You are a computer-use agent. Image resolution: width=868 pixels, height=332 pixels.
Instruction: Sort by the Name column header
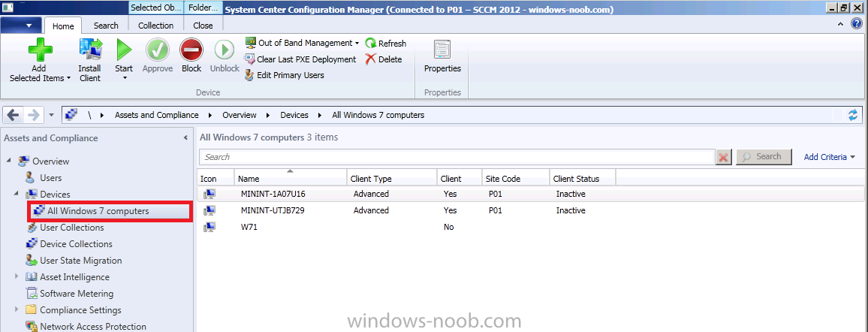(291, 179)
